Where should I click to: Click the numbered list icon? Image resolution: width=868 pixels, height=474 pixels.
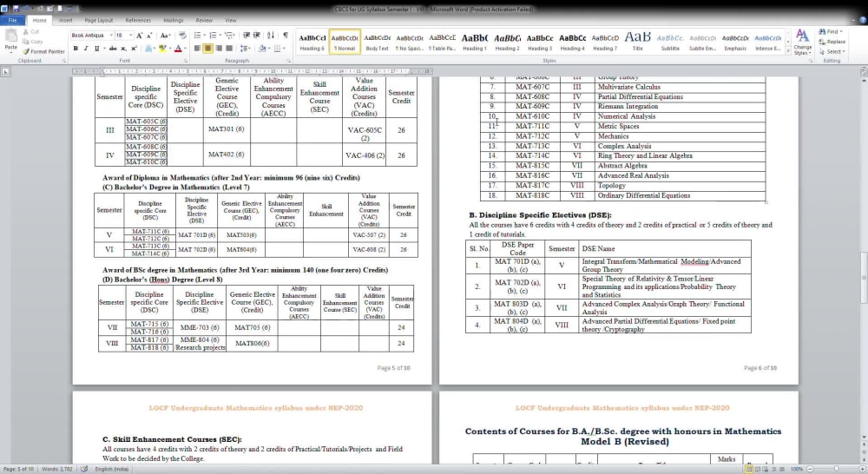[x=214, y=36]
